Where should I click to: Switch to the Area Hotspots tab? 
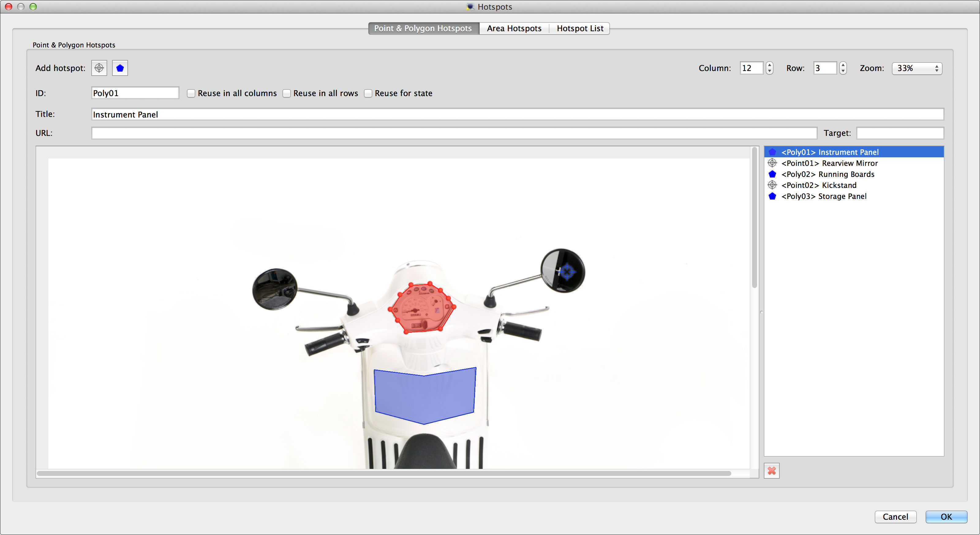pyautogui.click(x=514, y=28)
